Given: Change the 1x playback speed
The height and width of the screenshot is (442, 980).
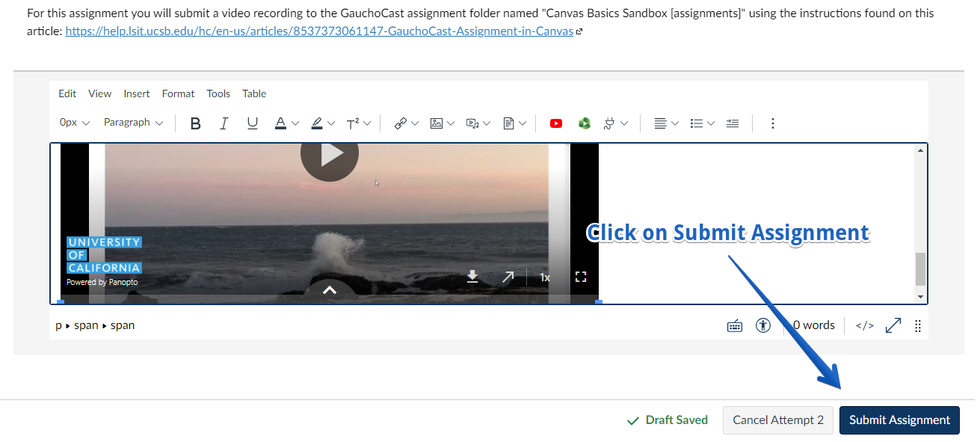Looking at the screenshot, I should click(x=545, y=277).
